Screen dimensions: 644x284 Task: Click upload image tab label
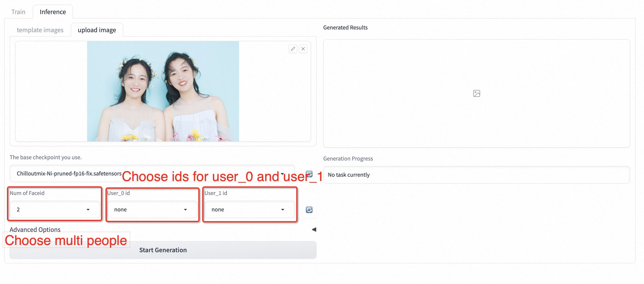click(x=97, y=30)
